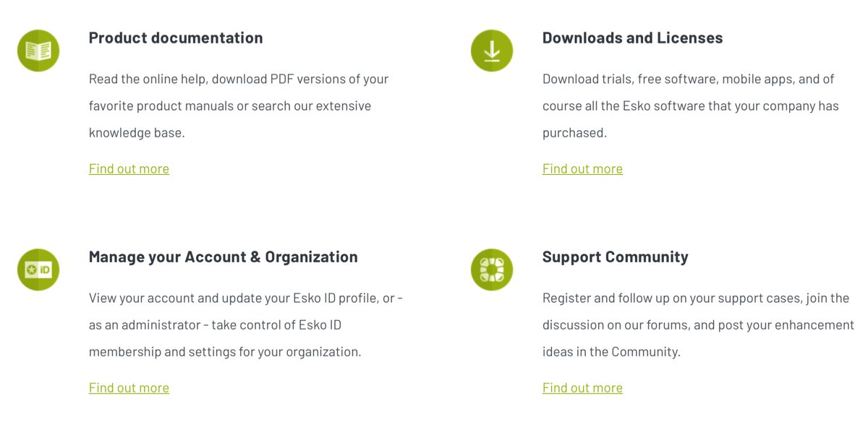Click the Manage your Account & Organization heading

(x=223, y=257)
